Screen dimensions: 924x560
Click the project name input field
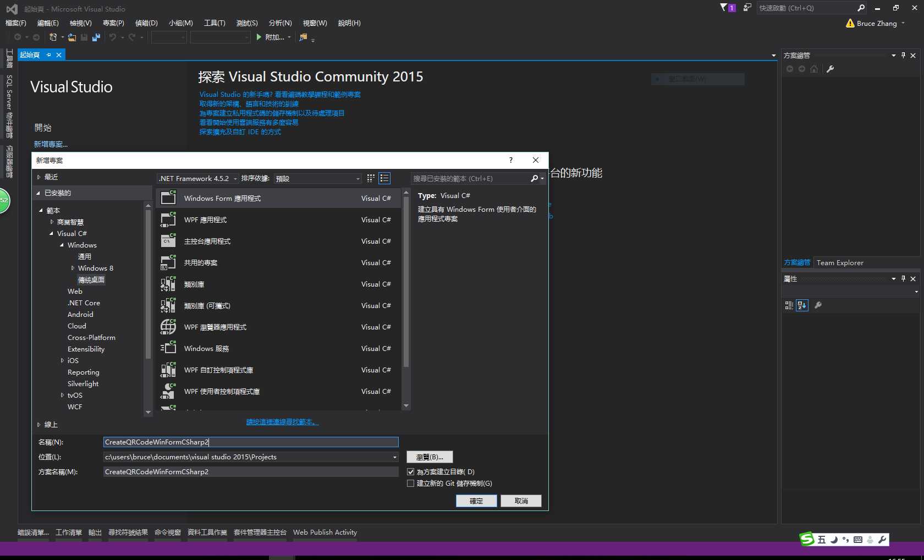point(251,442)
